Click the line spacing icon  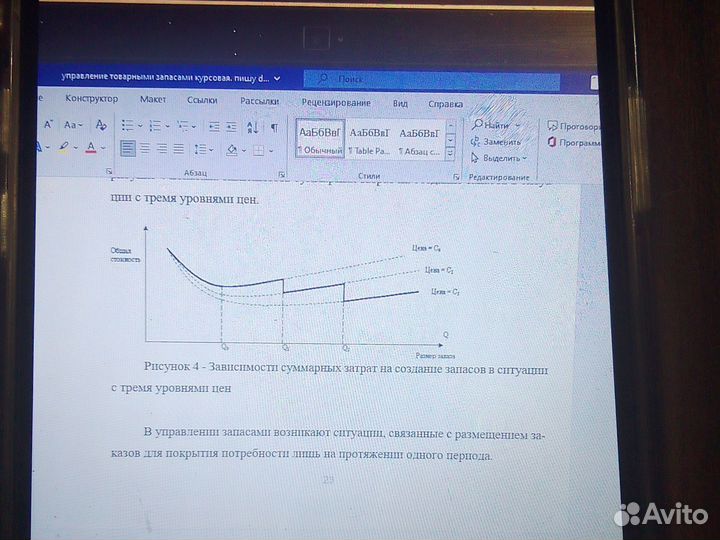200,149
